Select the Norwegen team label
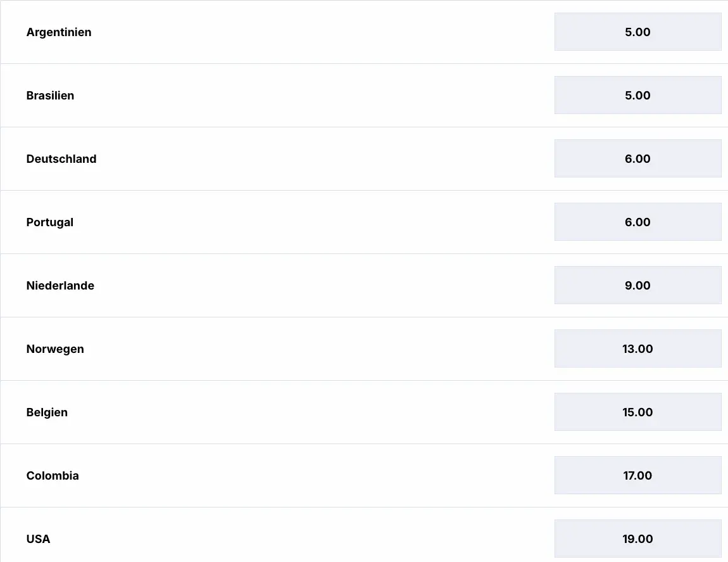This screenshot has height=562, width=728. pos(55,349)
